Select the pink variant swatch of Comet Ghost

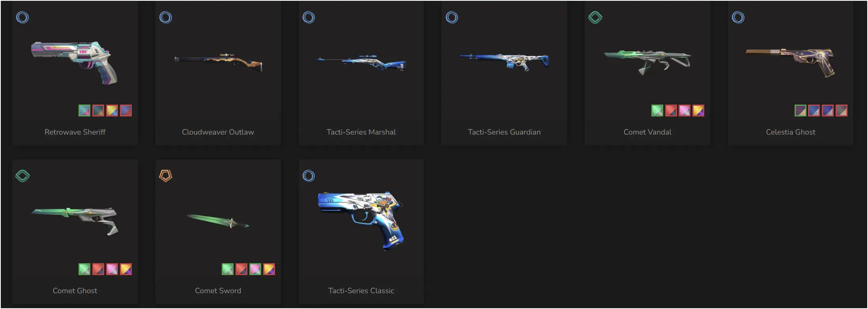112,269
